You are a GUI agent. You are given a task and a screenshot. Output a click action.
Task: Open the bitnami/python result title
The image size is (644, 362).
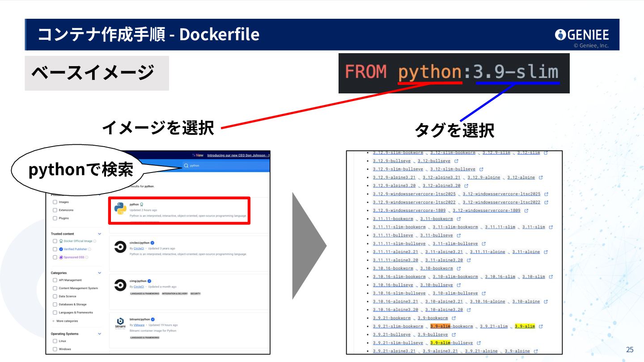coord(140,320)
